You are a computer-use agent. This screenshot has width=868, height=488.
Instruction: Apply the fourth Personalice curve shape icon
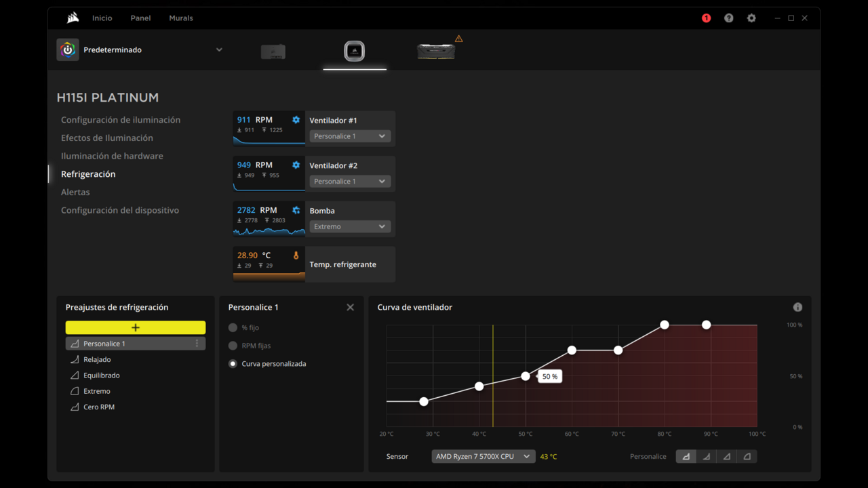point(747,456)
